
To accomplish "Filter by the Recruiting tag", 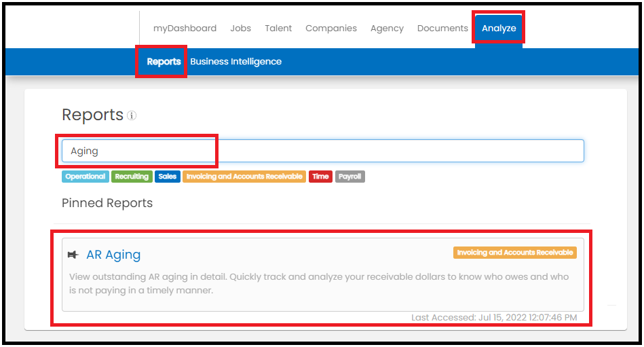I will 132,177.
